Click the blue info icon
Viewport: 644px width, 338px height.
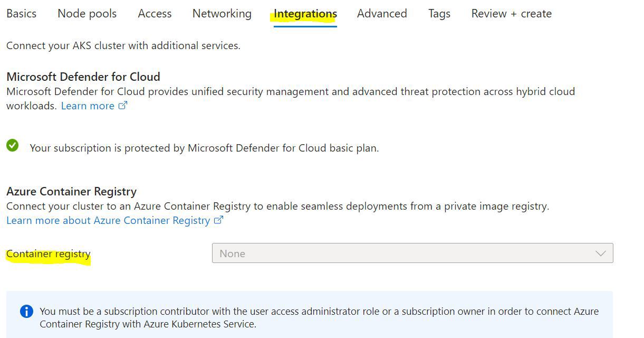(x=26, y=312)
